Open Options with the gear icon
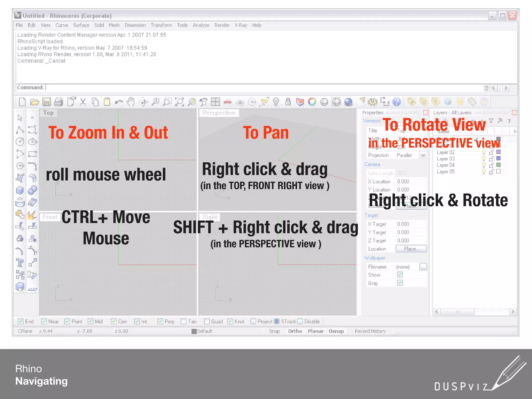 click(x=373, y=102)
